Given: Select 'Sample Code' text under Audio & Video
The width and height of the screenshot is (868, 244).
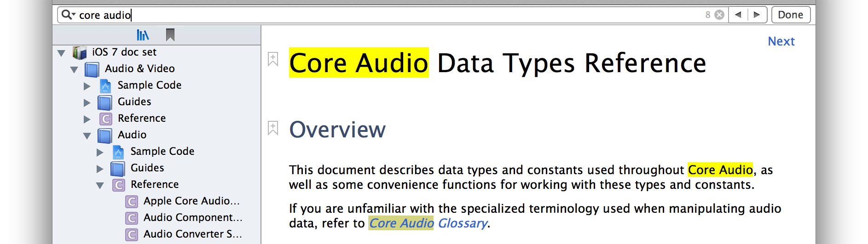Looking at the screenshot, I should pos(150,85).
